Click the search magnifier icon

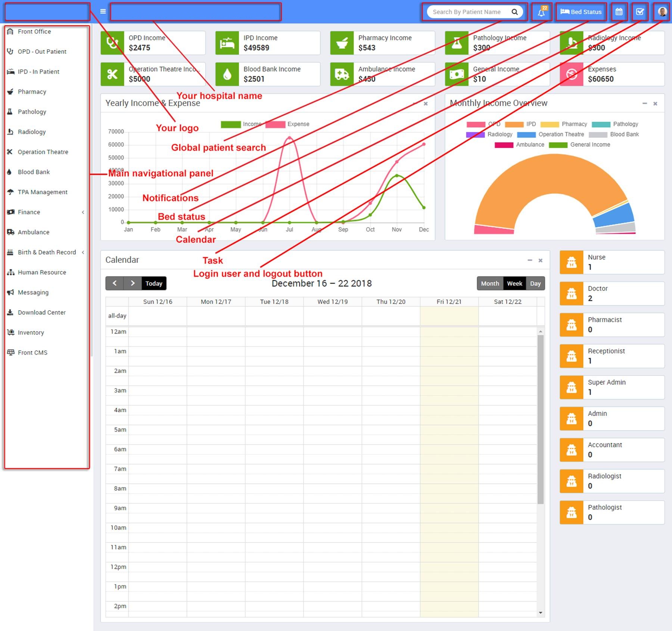coord(515,12)
